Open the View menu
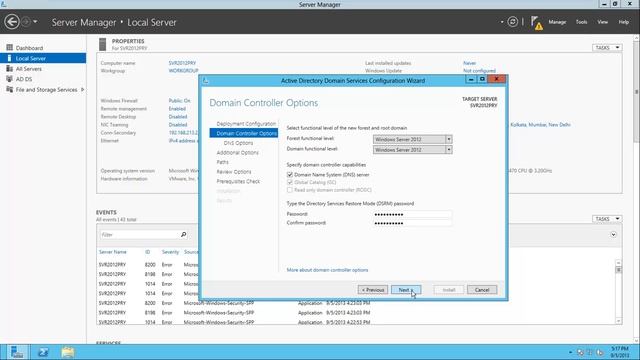 (602, 22)
